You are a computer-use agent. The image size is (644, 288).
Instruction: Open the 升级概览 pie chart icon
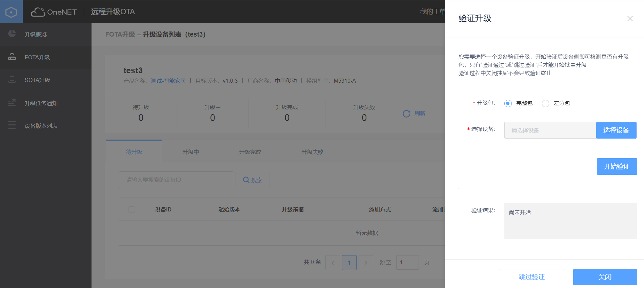click(x=12, y=34)
